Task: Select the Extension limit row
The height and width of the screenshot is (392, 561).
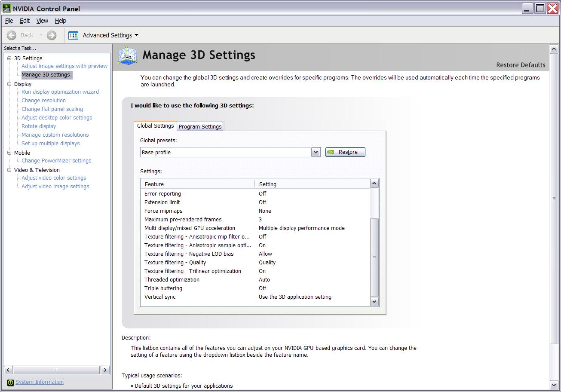Action: 255,202
